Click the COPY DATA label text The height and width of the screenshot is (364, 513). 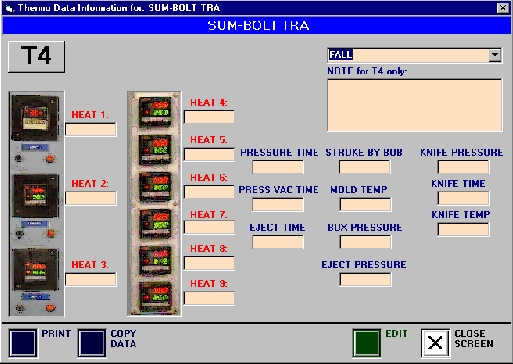123,339
